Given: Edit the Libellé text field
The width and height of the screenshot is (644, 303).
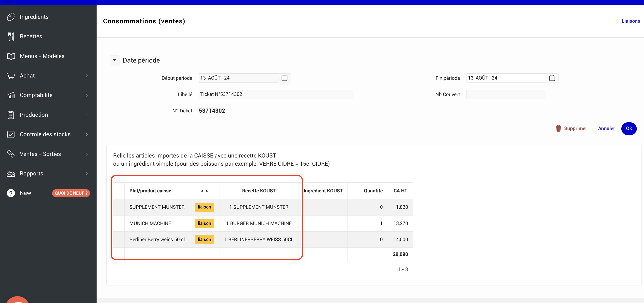Looking at the screenshot, I should coord(276,95).
